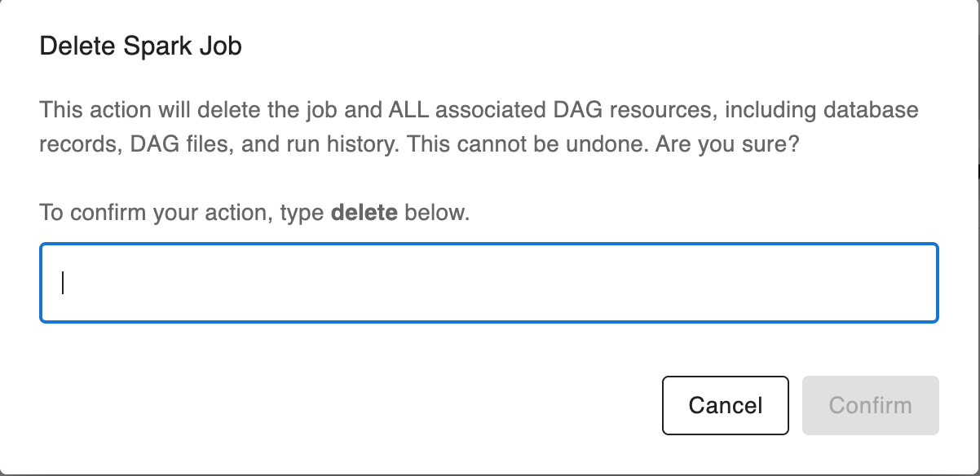
Task: Dismiss the dialog using Cancel
Action: pyautogui.click(x=725, y=405)
